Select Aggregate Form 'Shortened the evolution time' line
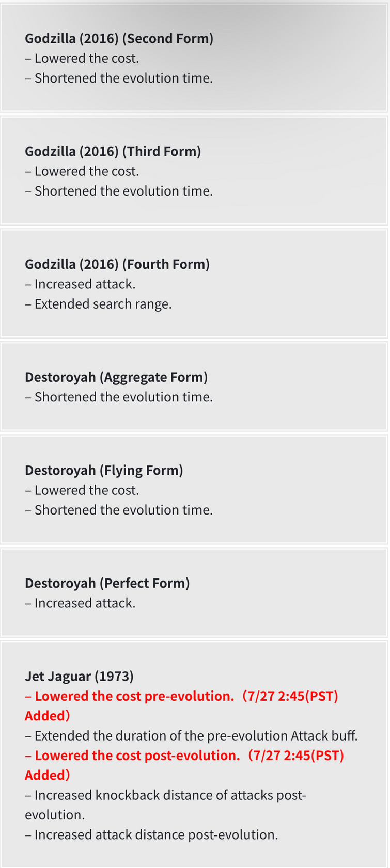This screenshot has height=868, width=390. pos(119,397)
